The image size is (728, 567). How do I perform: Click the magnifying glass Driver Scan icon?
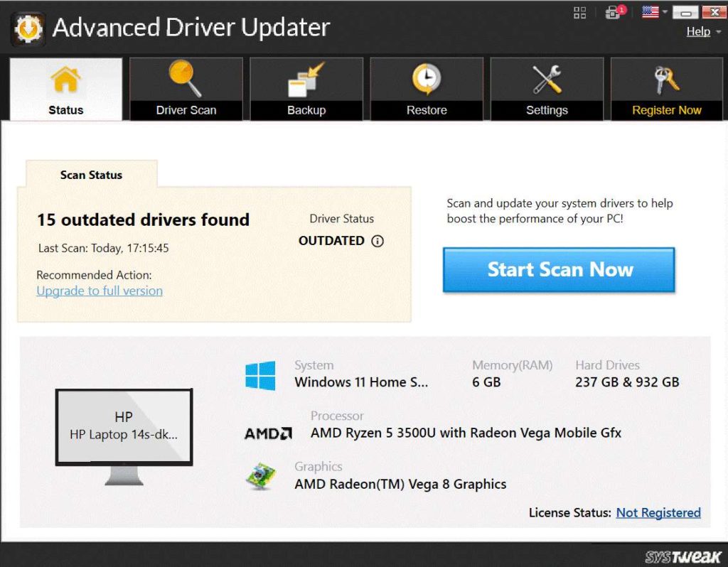point(185,78)
